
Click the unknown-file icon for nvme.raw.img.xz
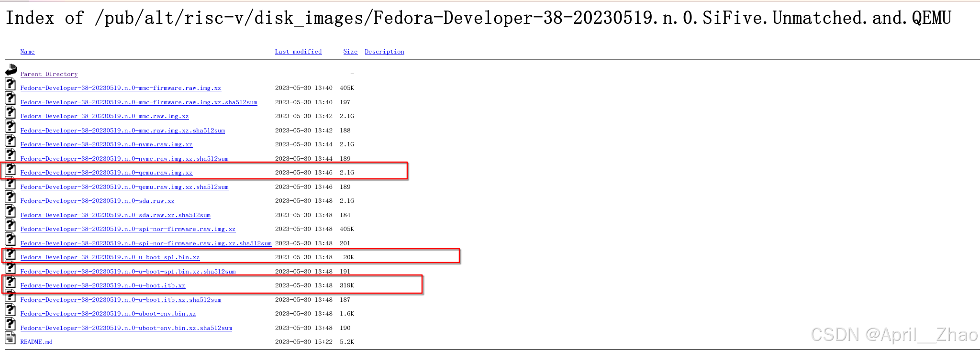point(11,141)
